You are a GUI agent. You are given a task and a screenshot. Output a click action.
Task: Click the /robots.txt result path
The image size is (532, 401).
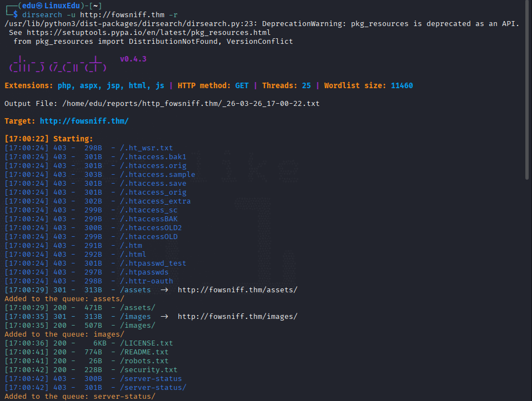click(144, 361)
